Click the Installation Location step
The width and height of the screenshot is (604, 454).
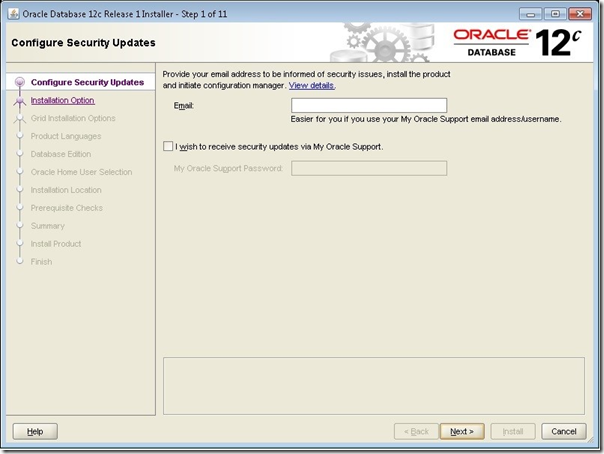tap(66, 190)
